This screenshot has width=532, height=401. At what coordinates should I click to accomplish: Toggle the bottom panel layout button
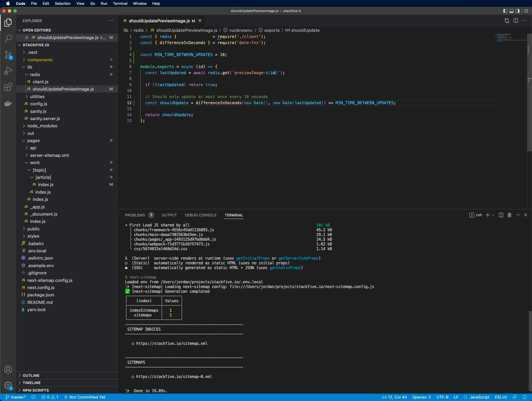511,11
